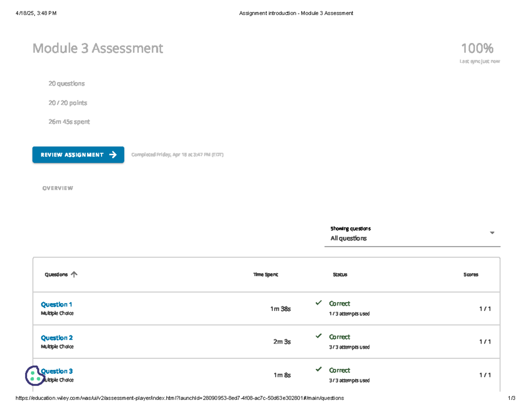Click the green checkmark beside Question 3's Correct status
This screenshot has width=532, height=411.
pos(318,369)
